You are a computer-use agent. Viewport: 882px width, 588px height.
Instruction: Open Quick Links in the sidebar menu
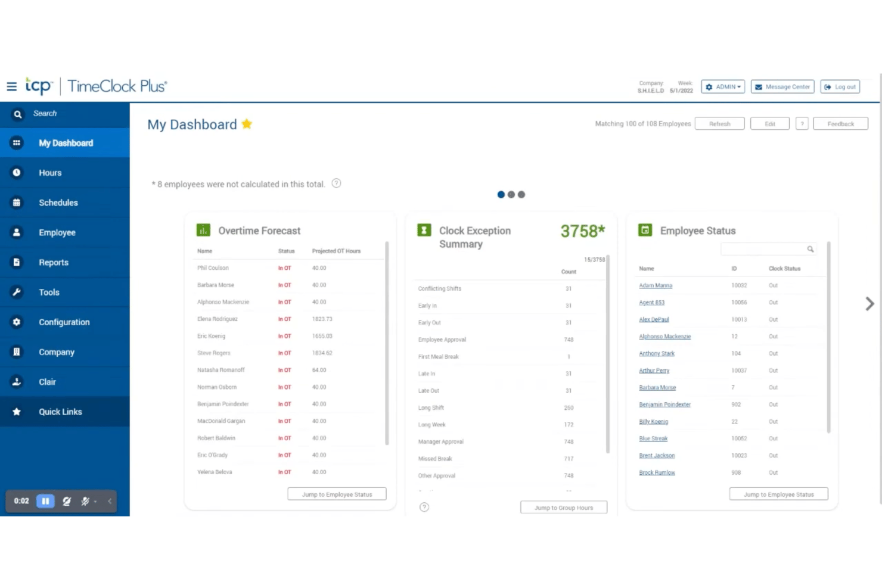pyautogui.click(x=65, y=412)
